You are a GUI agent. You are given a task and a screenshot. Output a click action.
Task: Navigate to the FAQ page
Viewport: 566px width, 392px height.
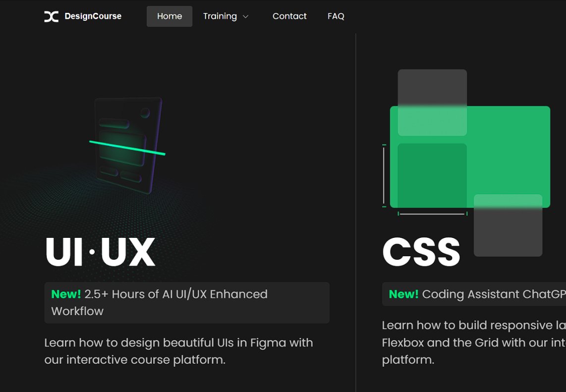click(336, 16)
